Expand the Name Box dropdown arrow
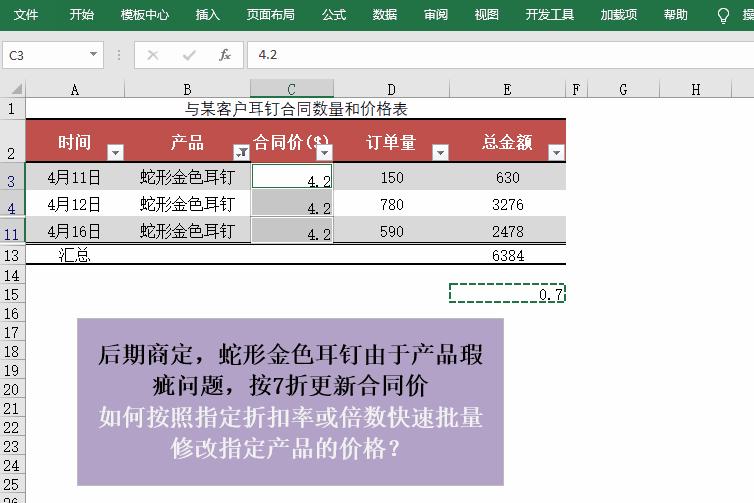 [93, 54]
